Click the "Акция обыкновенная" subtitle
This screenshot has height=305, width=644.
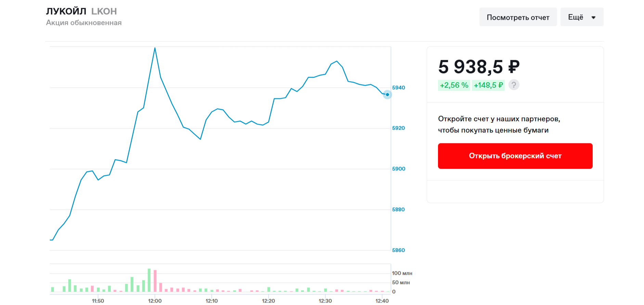pyautogui.click(x=84, y=23)
